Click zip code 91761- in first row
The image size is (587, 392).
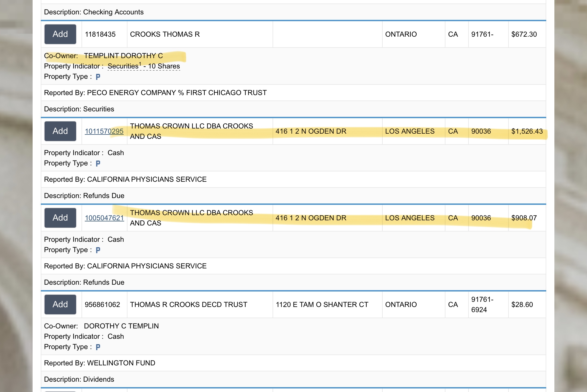pyautogui.click(x=482, y=34)
